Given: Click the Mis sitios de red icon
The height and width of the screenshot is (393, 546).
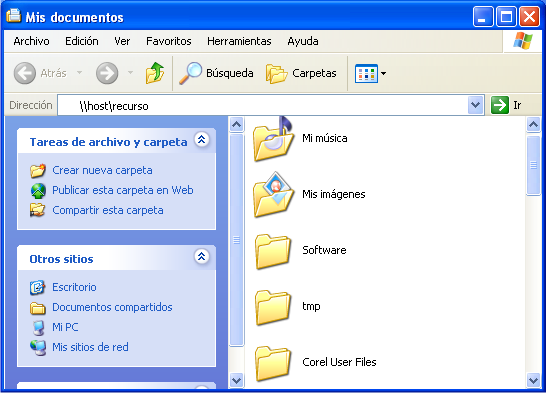Looking at the screenshot, I should pyautogui.click(x=38, y=347).
